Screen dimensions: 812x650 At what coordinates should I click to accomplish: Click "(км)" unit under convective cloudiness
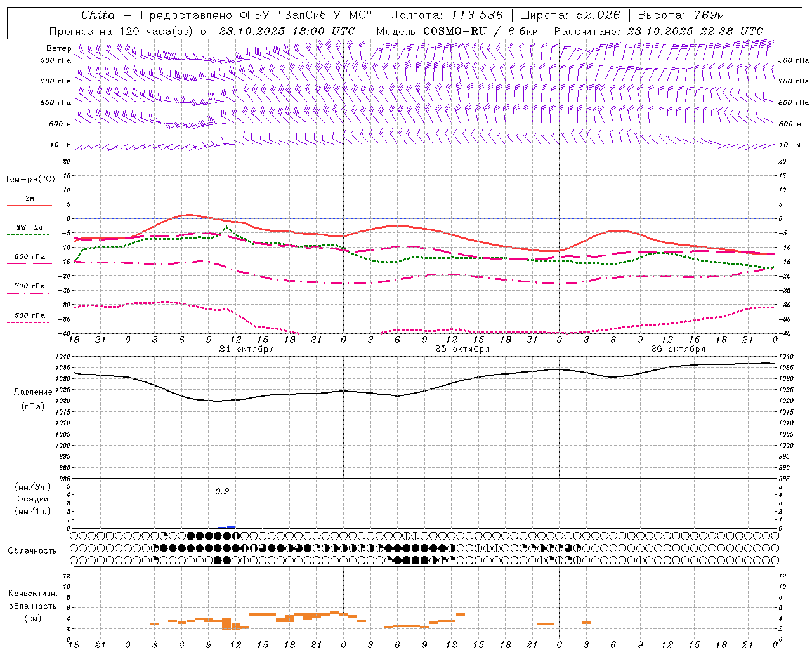pyautogui.click(x=32, y=618)
